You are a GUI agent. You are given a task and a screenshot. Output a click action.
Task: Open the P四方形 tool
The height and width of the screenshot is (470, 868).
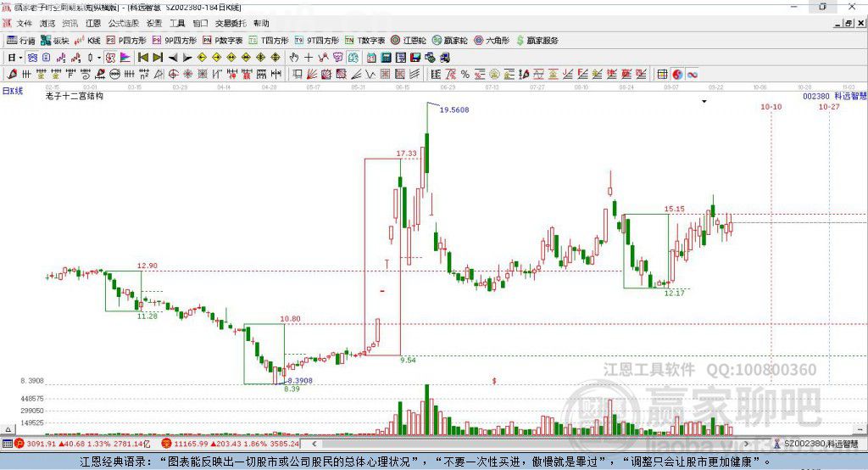pos(126,41)
